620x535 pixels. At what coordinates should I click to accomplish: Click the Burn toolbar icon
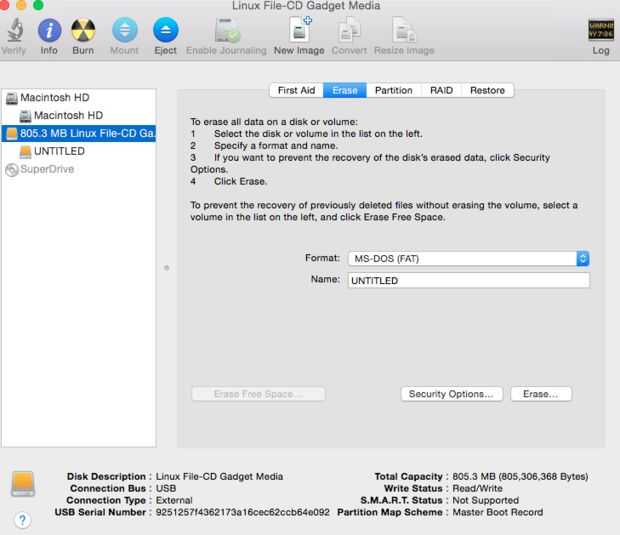point(83,30)
